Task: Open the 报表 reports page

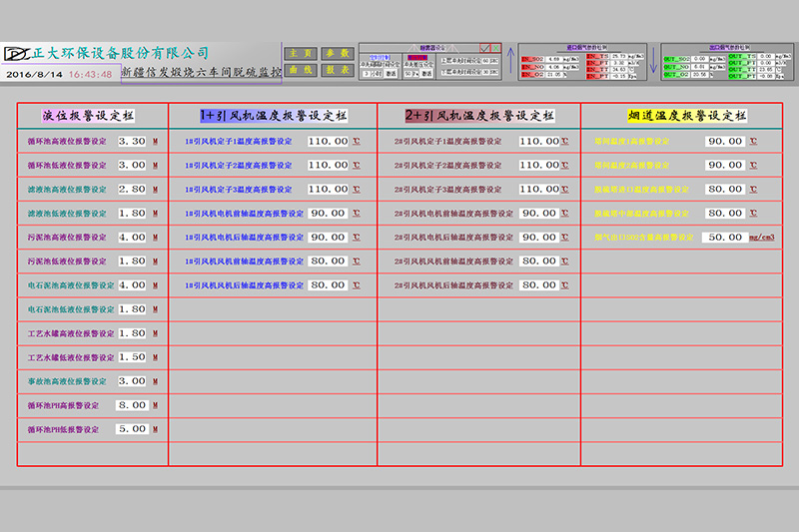Action: [338, 70]
